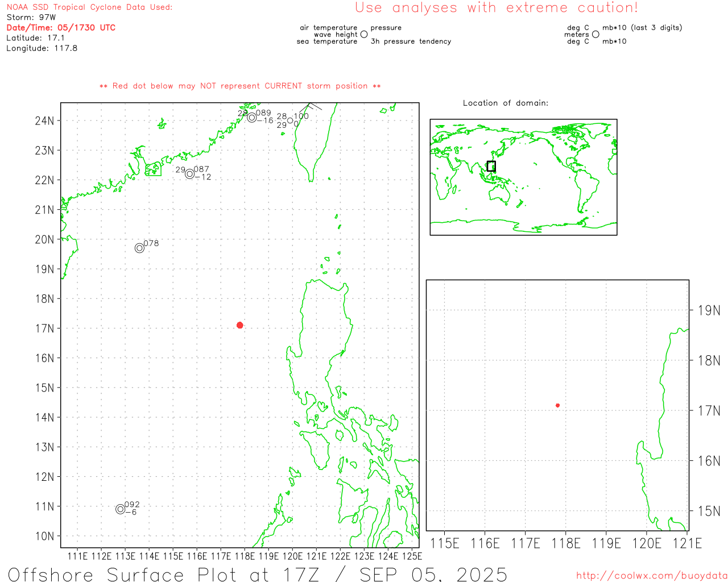Click 20N latitude label on main map

(45, 239)
